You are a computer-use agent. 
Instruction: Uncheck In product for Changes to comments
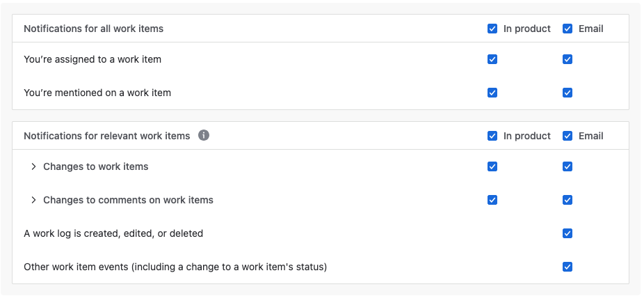click(x=492, y=200)
